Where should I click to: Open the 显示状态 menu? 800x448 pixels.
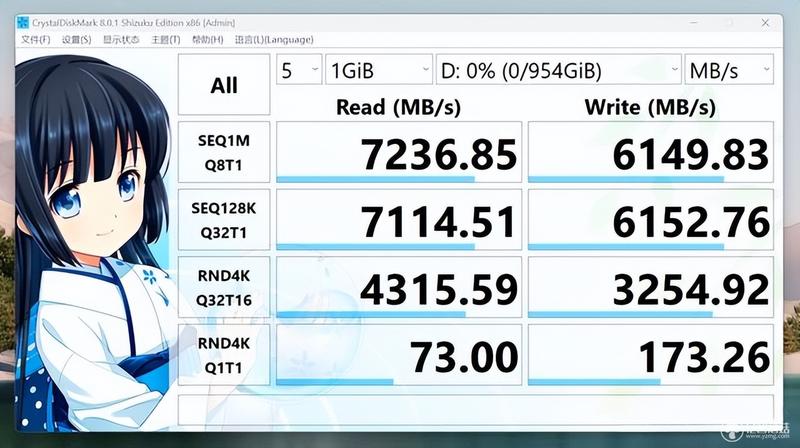point(121,40)
